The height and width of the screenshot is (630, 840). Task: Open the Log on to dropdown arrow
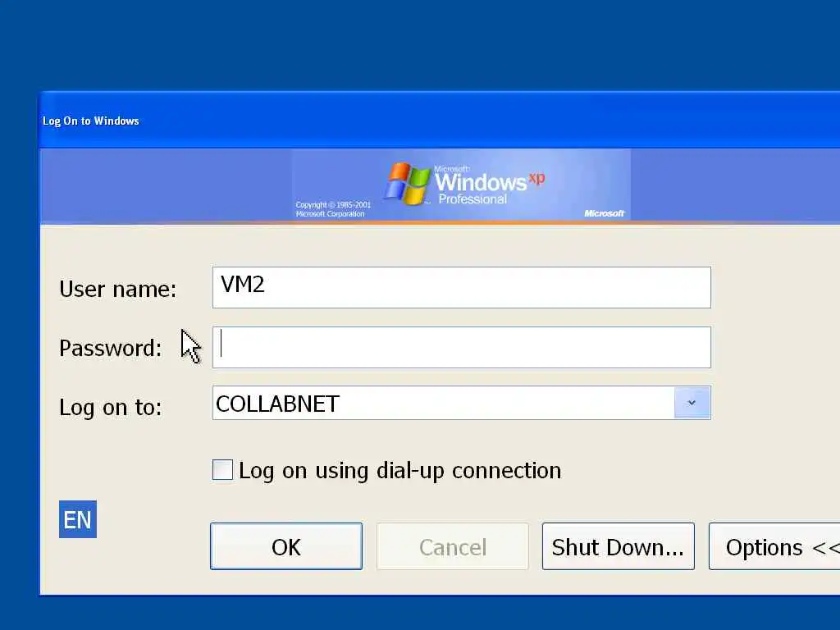[x=692, y=403]
